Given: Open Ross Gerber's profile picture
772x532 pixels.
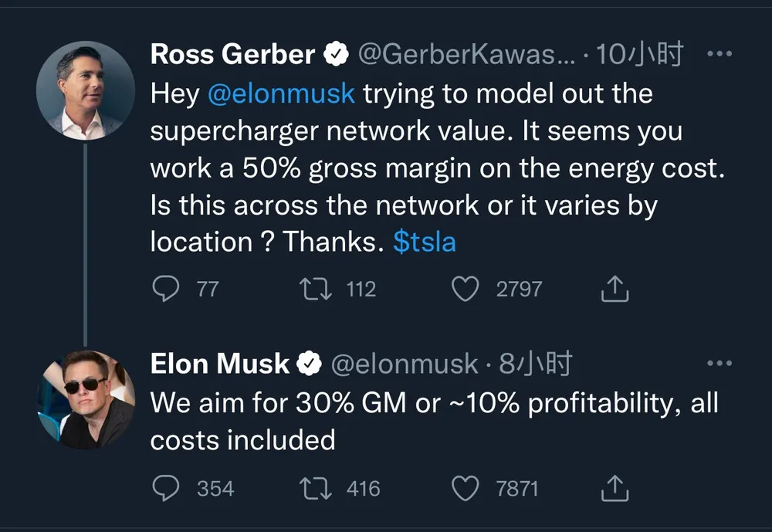Looking at the screenshot, I should [85, 90].
